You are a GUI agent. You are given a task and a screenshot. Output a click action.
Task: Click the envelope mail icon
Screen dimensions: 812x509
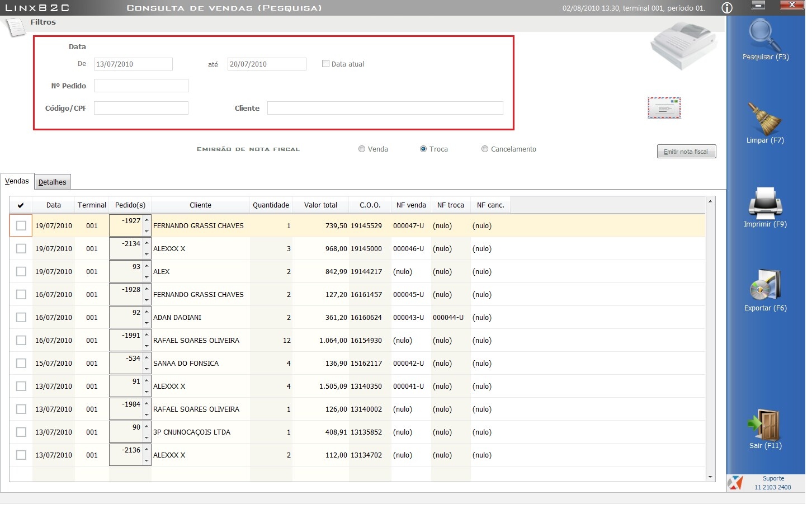click(664, 108)
